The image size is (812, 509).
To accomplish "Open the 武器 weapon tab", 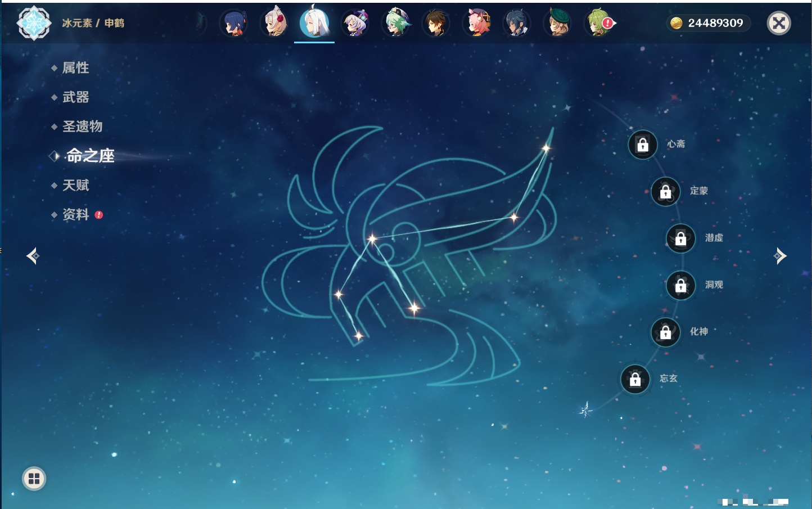I will coord(75,97).
